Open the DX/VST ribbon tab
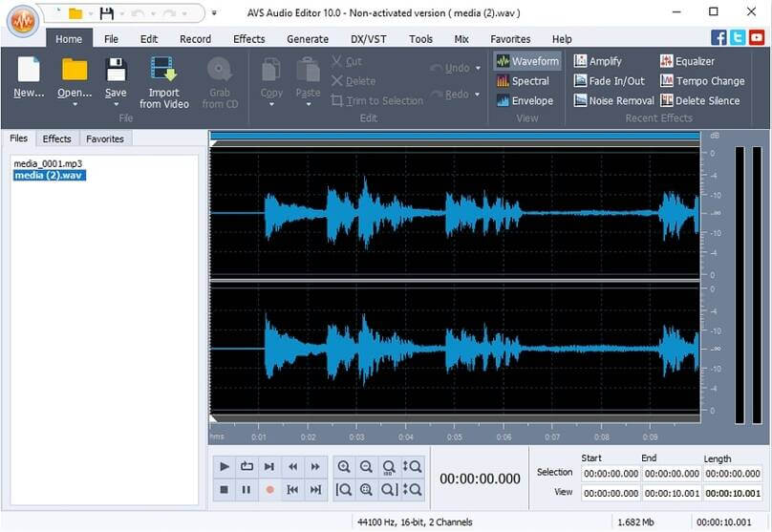772x532 pixels. tap(368, 39)
